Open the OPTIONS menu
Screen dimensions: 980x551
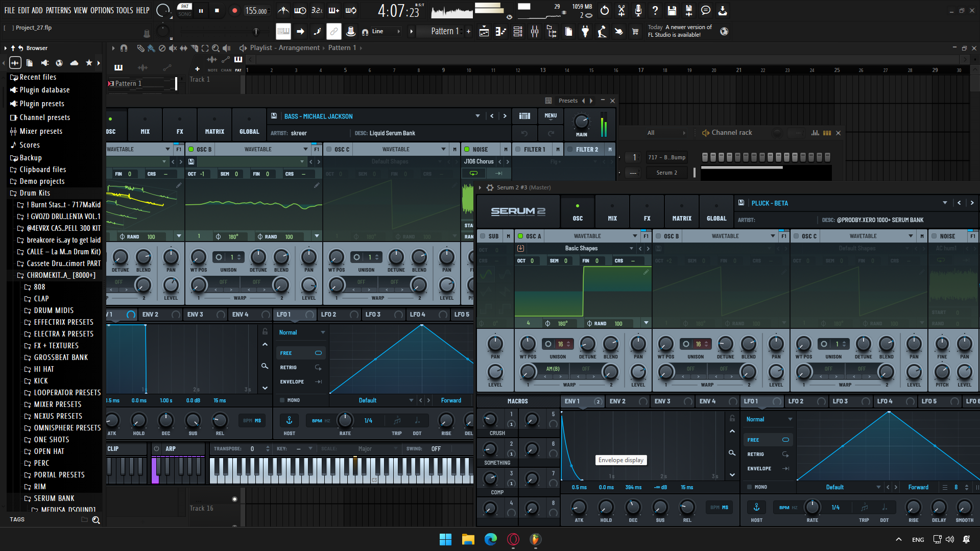point(102,10)
